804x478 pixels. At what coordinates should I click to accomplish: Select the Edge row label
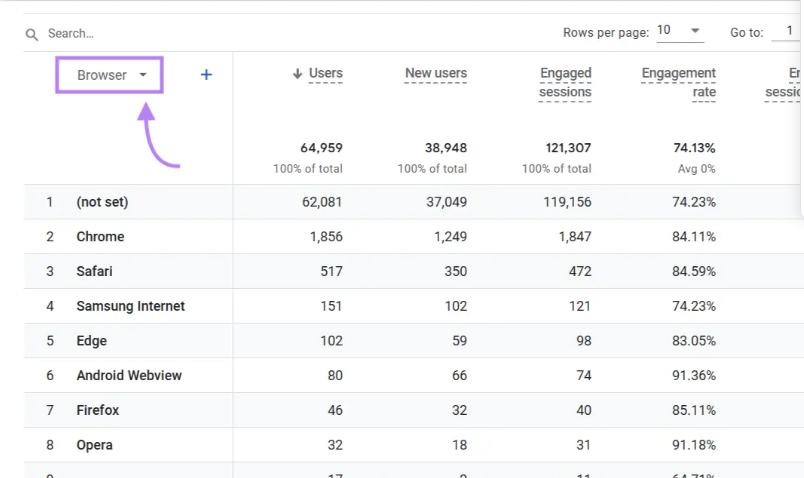tap(92, 341)
